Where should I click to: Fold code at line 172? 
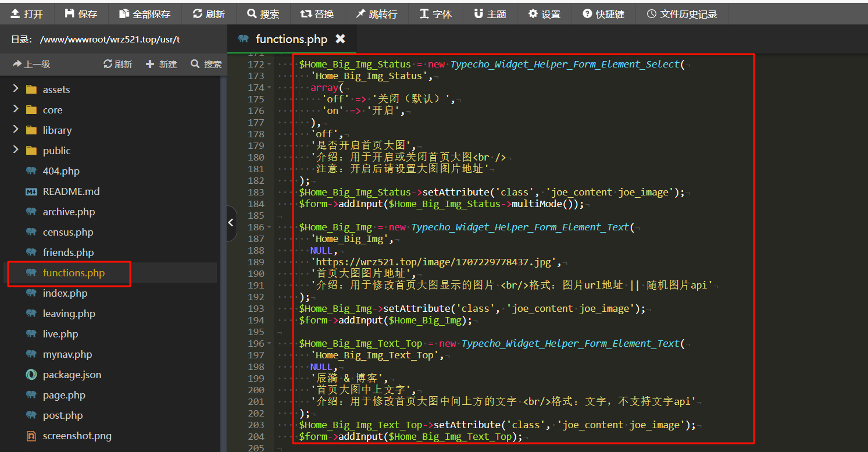pyautogui.click(x=269, y=64)
